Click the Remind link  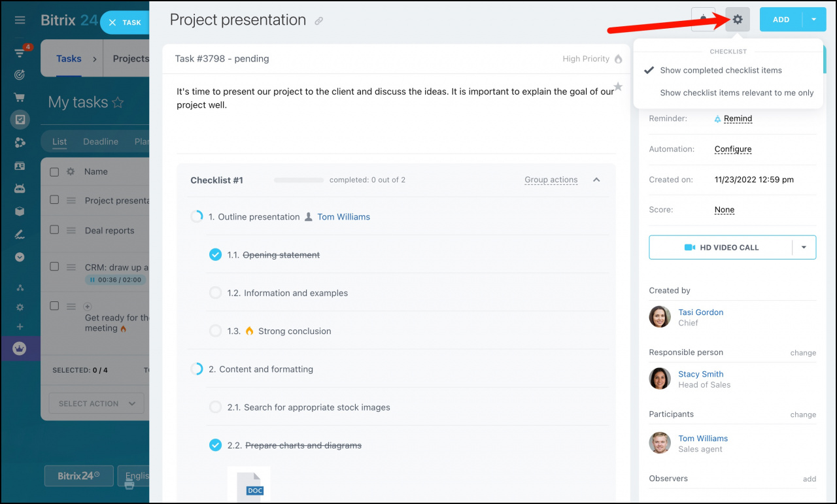(738, 119)
